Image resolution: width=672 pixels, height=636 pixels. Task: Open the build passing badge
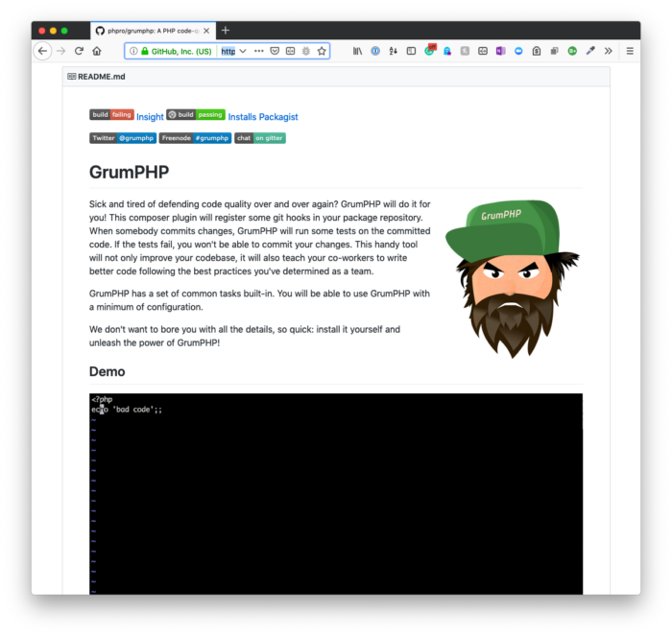click(x=196, y=114)
